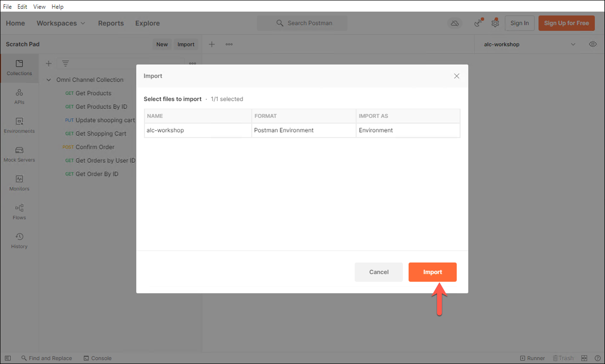The height and width of the screenshot is (364, 605).
Task: Collapse the Omni Channel Collection tree
Action: point(49,80)
